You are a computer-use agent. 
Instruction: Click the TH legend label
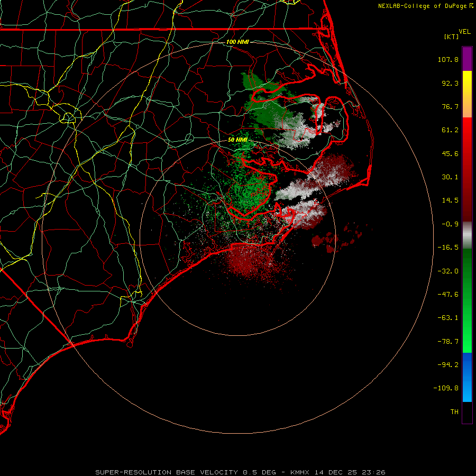[454, 412]
